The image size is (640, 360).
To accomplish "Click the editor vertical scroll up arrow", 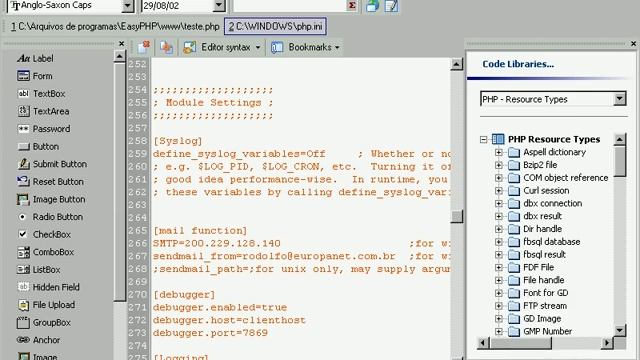I will (x=457, y=64).
